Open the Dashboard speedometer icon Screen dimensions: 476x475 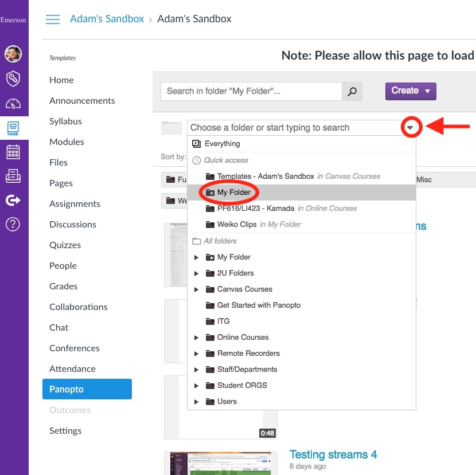pos(13,104)
